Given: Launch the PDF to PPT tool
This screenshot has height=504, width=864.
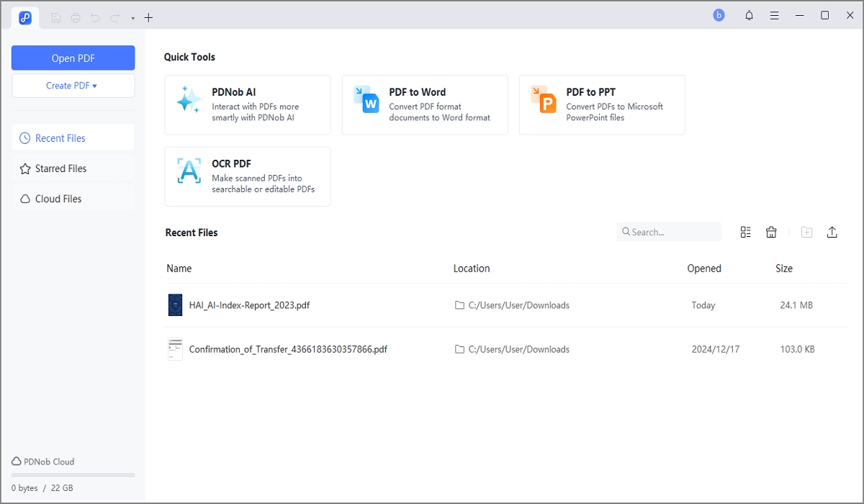Looking at the screenshot, I should point(602,104).
